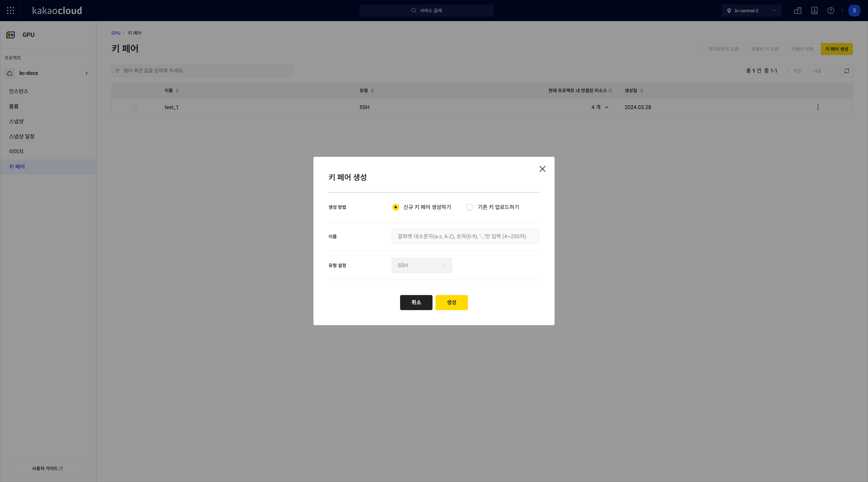Click the test_1 key pair name
This screenshot has height=482, width=868.
(x=172, y=107)
